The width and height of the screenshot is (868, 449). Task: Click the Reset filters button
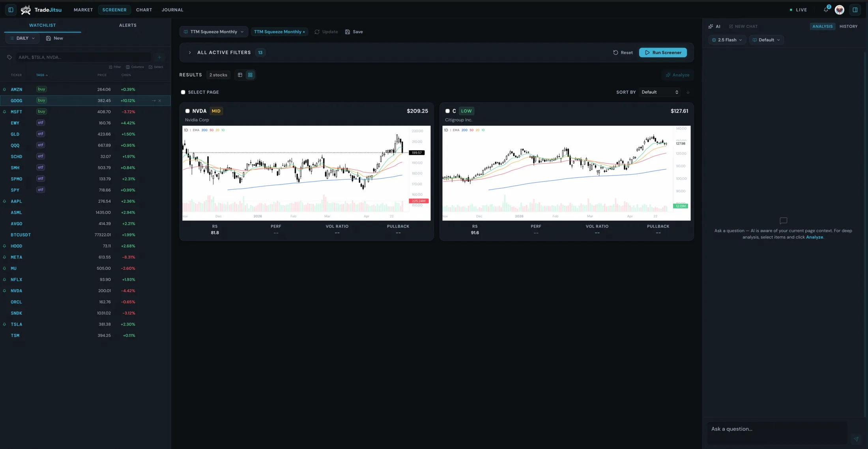(623, 53)
